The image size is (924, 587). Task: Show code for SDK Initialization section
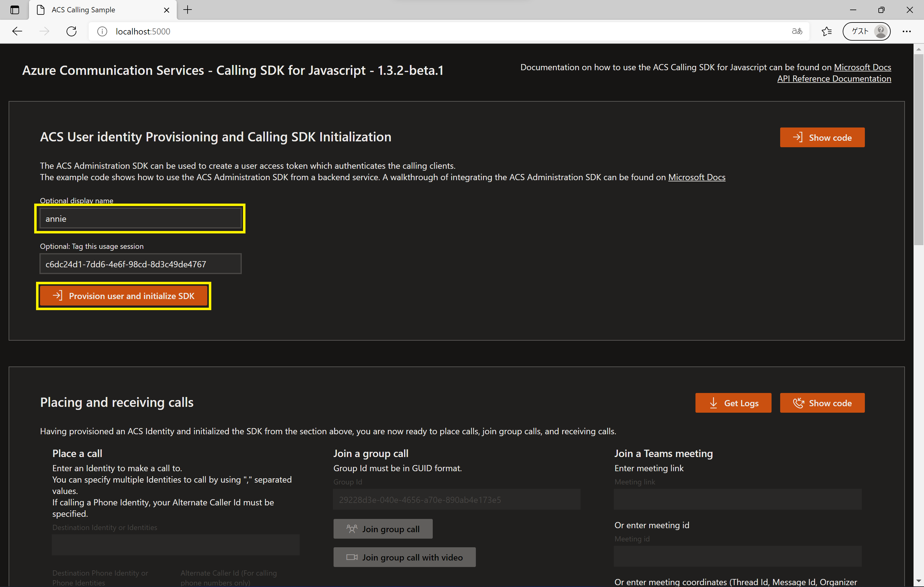822,137
